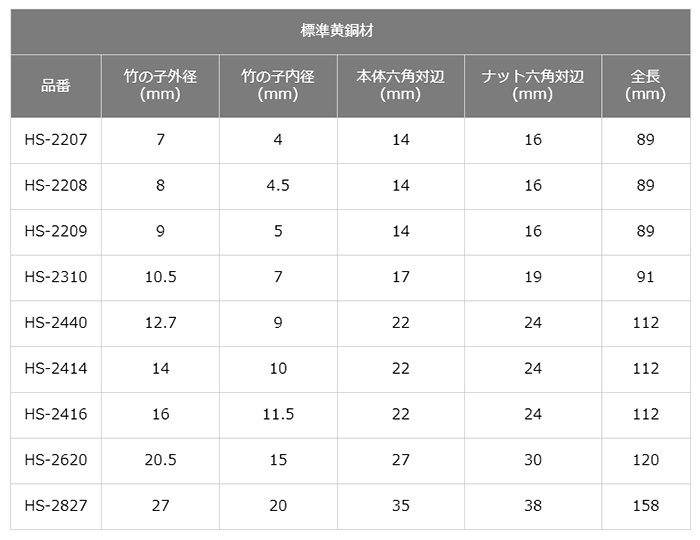Select the ナット六角対辺 (mm) header
This screenshot has width=700, height=540.
(533, 85)
